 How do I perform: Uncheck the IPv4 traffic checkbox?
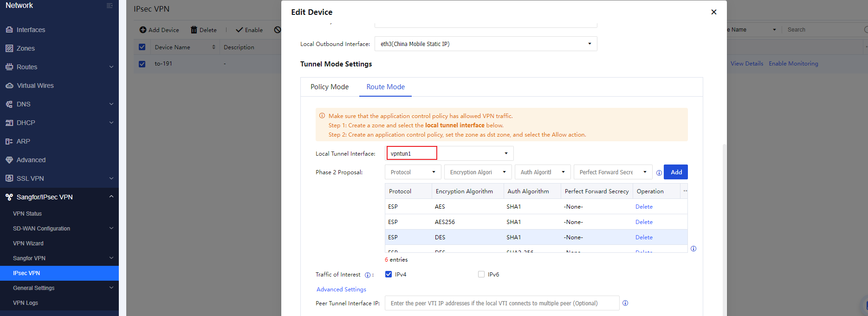[x=389, y=274]
